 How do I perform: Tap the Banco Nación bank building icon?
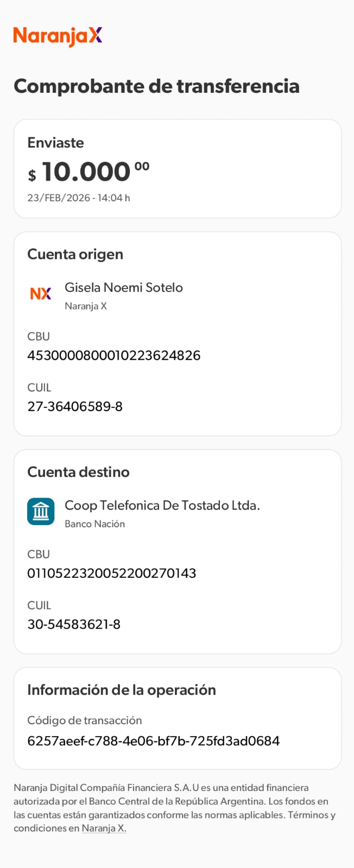(41, 512)
